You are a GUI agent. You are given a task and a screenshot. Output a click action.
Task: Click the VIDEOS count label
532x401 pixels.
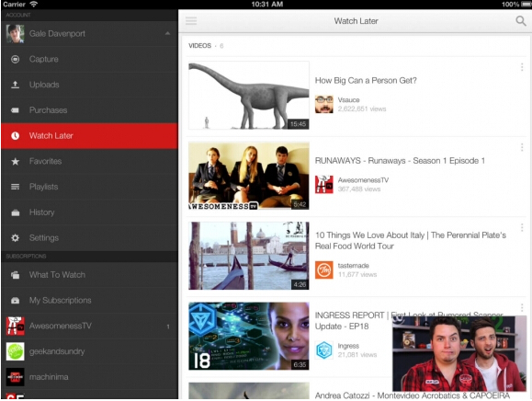coord(206,46)
